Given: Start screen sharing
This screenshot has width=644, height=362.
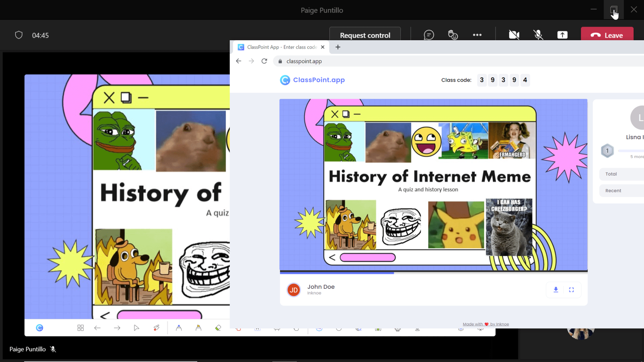Looking at the screenshot, I should [562, 35].
